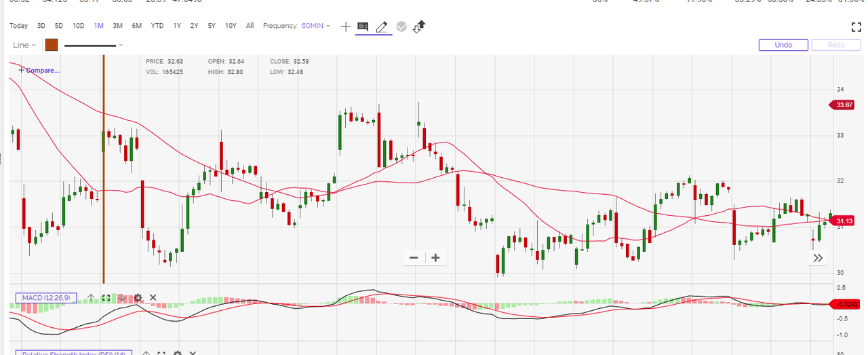
Task: Choose the 1Y range
Action: (x=177, y=26)
